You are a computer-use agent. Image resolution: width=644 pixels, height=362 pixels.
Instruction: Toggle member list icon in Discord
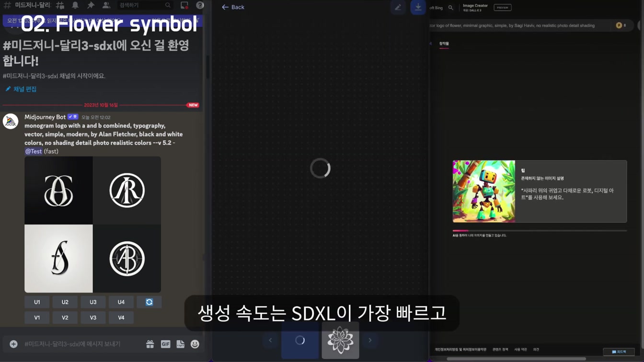(x=106, y=5)
